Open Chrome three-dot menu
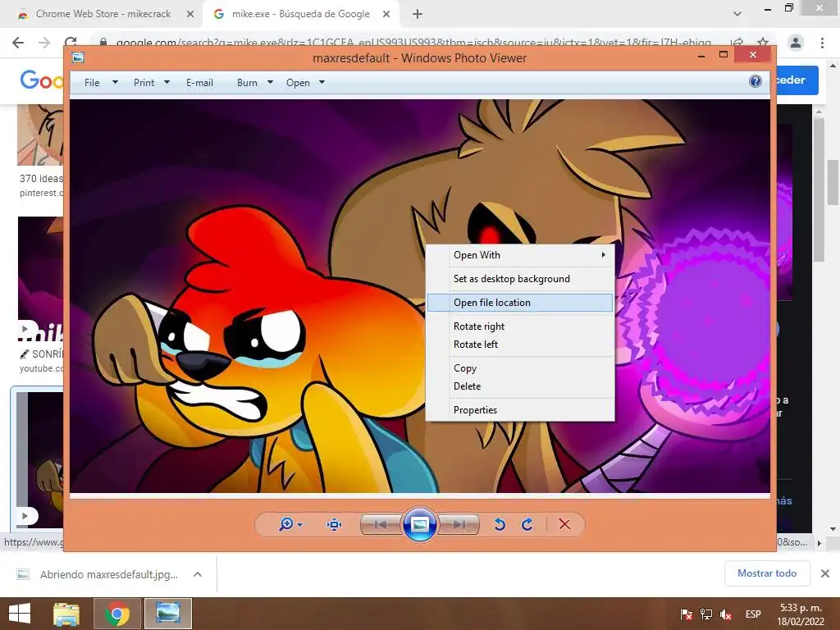Screen dimensions: 840x630 822,43
